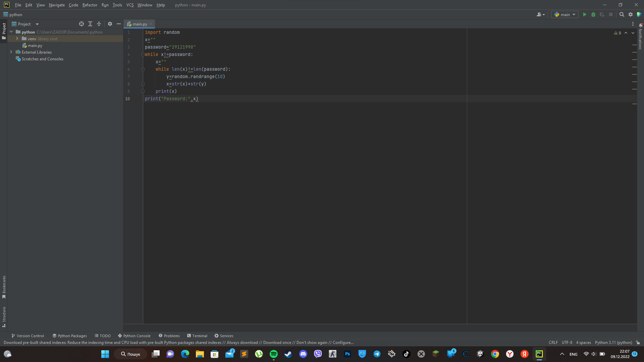Go to next highlighted problem arrow
The width and height of the screenshot is (644, 362).
coord(633,33)
